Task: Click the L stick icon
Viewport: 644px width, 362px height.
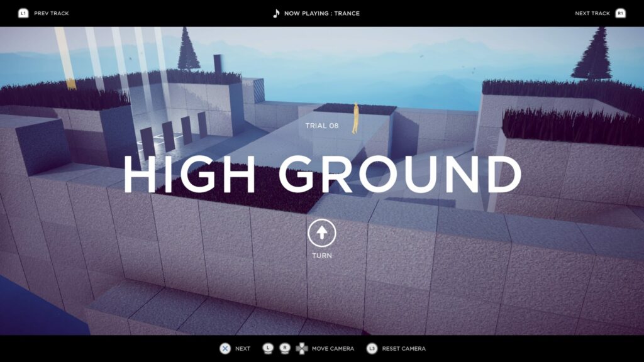Action: 267,348
